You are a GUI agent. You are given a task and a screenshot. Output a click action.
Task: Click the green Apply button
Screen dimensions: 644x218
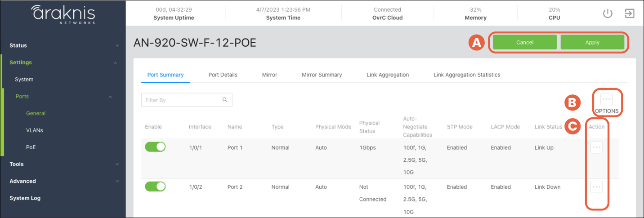click(592, 42)
